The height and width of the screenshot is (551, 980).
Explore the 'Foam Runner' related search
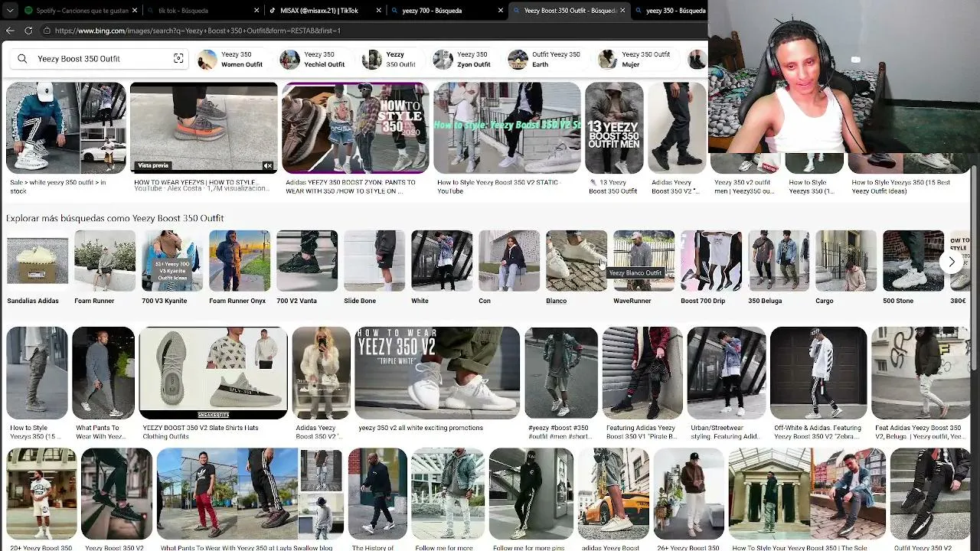pos(105,268)
